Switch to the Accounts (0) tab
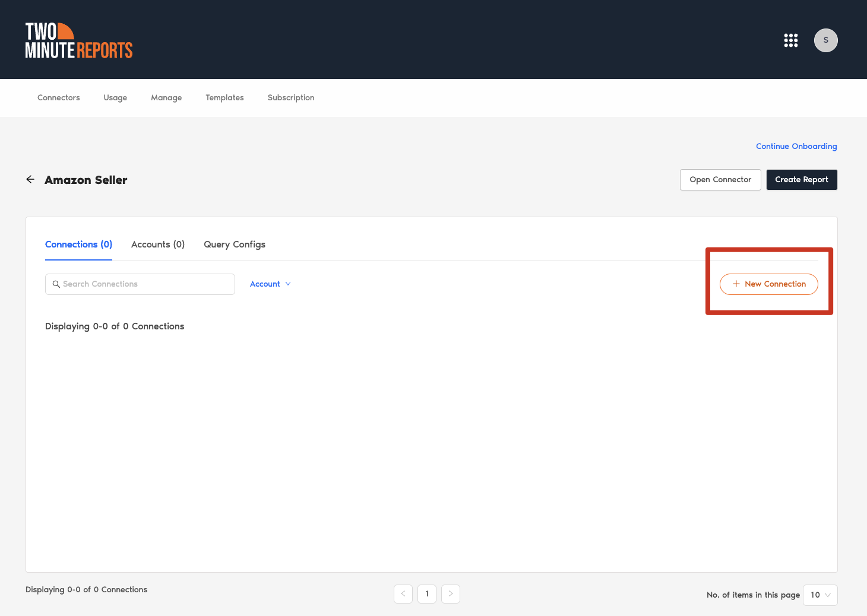The width and height of the screenshot is (867, 616). click(x=158, y=245)
